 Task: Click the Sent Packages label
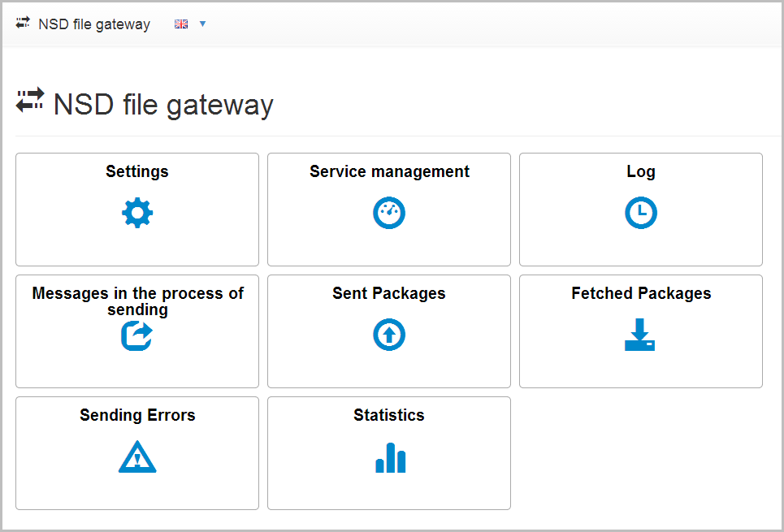coord(389,293)
